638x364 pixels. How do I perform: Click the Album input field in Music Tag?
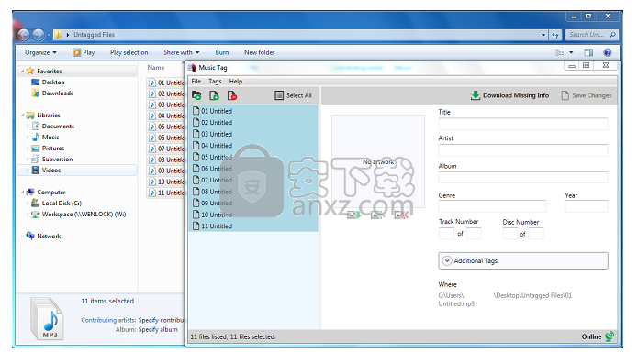coord(523,178)
